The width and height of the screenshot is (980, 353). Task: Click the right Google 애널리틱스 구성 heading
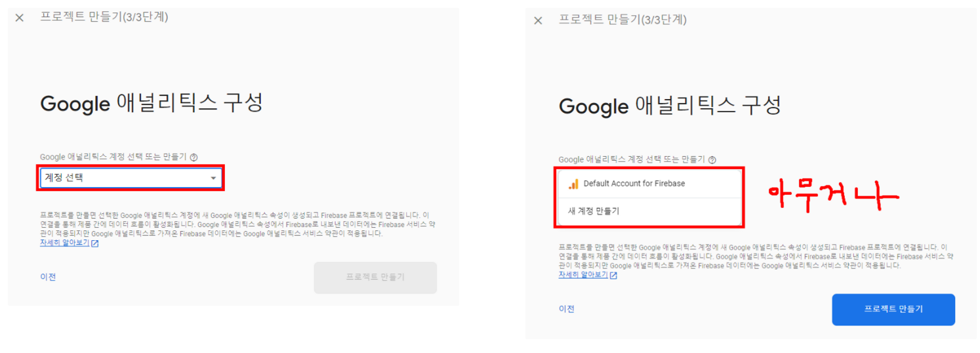point(670,106)
